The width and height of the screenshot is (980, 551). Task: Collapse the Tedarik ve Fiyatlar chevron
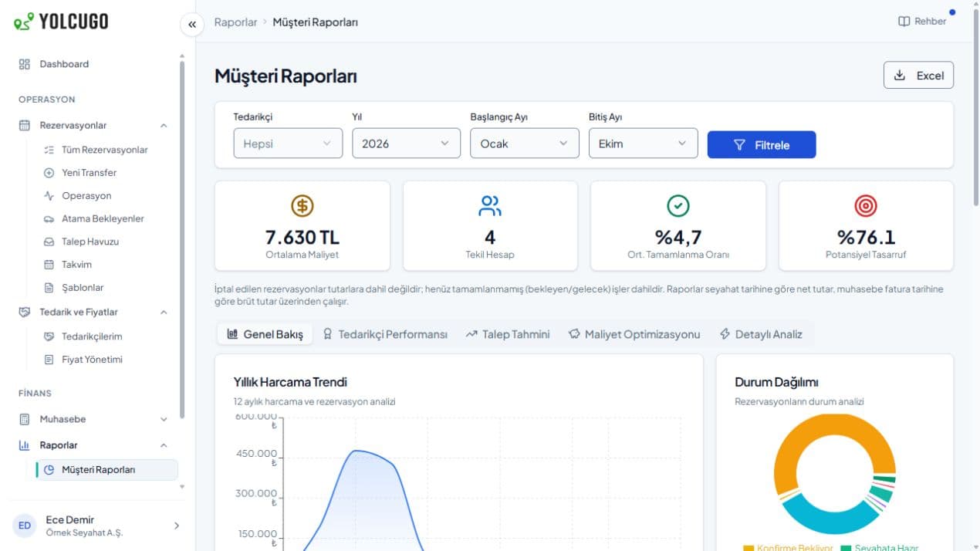tap(164, 312)
